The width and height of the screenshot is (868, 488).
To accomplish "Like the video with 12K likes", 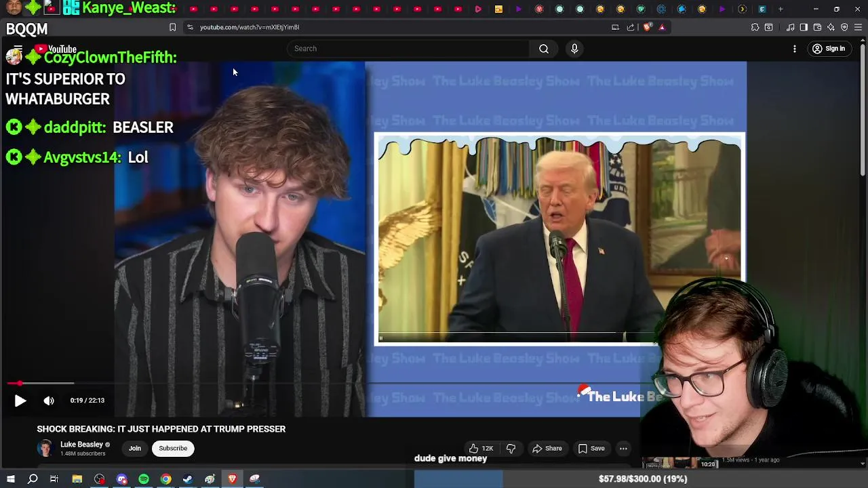I will tap(481, 448).
